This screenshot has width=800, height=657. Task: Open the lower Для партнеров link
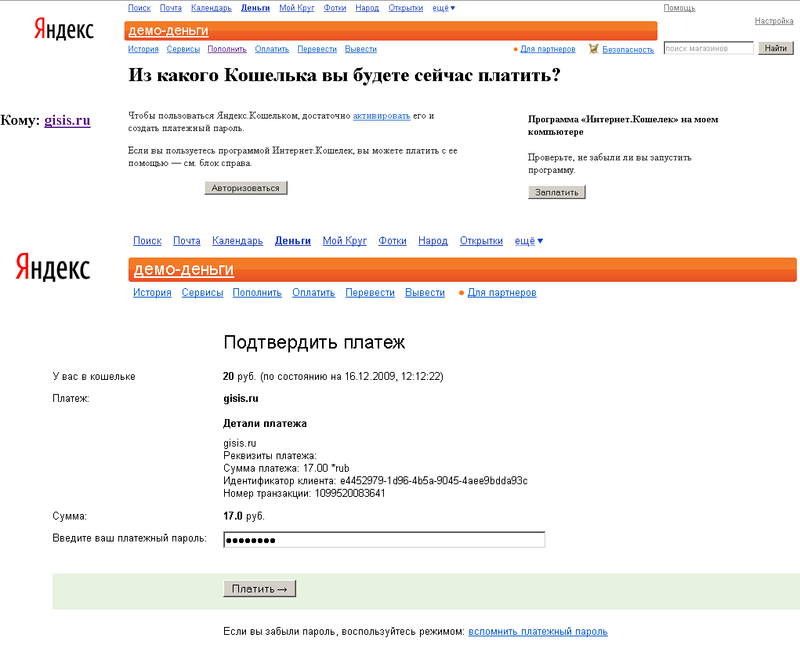coord(502,293)
